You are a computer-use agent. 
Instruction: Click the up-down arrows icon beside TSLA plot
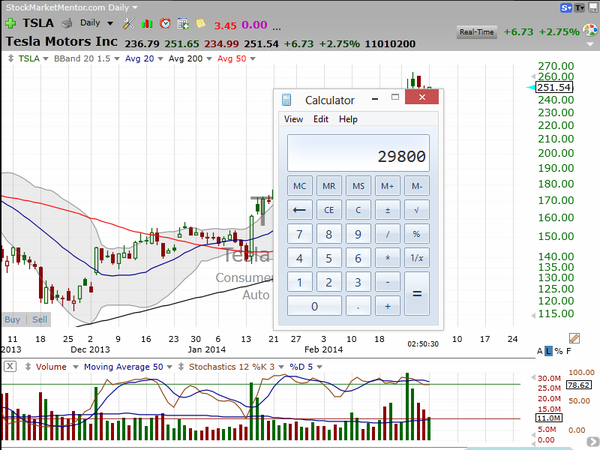[x=11, y=59]
